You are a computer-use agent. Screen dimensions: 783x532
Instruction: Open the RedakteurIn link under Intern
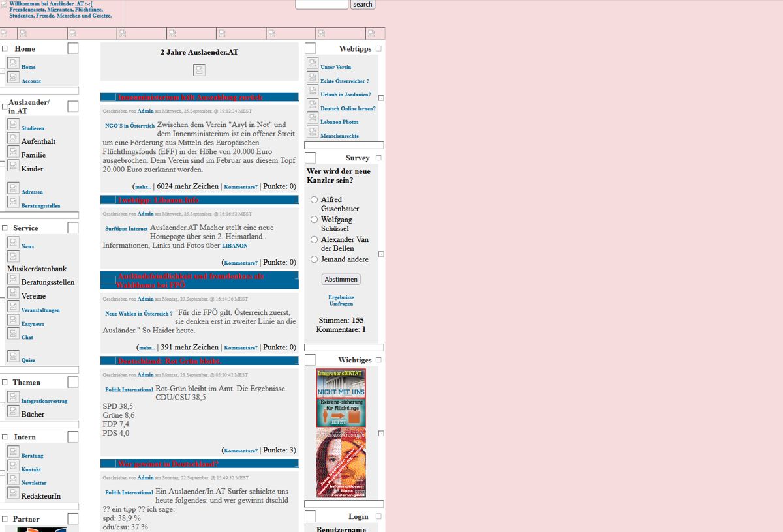tap(41, 496)
